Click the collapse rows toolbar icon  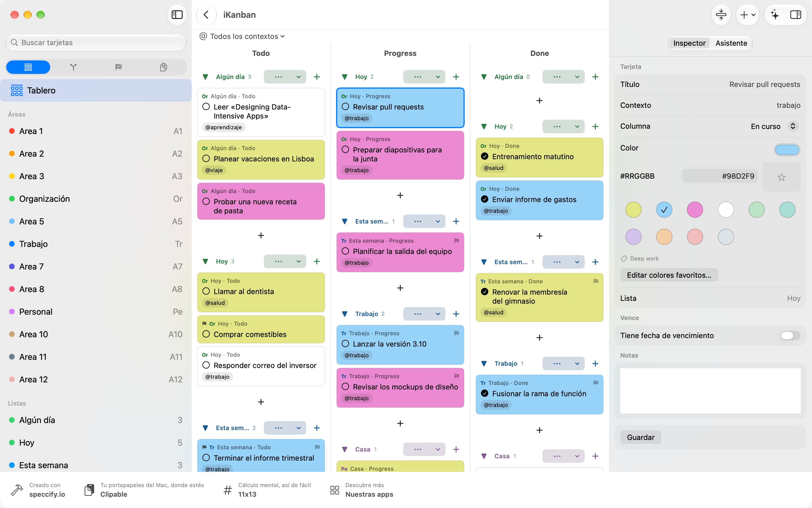(721, 15)
